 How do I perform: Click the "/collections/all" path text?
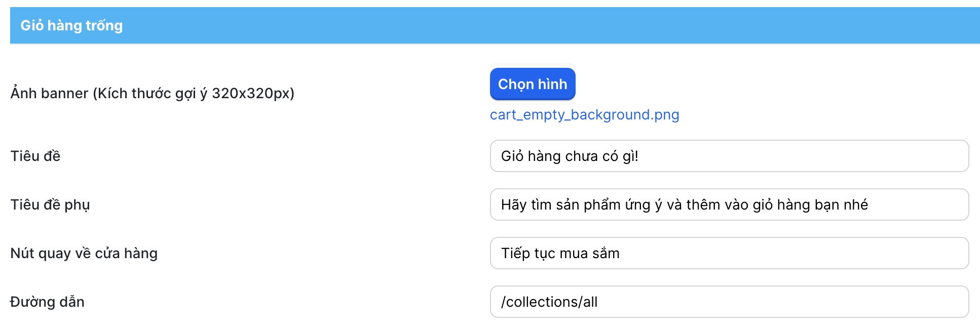coord(549,302)
